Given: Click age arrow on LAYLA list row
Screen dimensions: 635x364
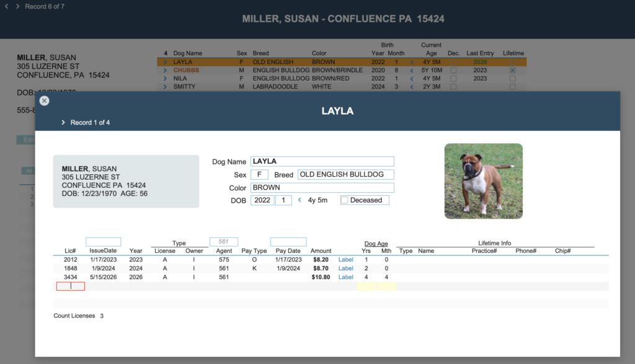Looking at the screenshot, I should pos(412,62).
